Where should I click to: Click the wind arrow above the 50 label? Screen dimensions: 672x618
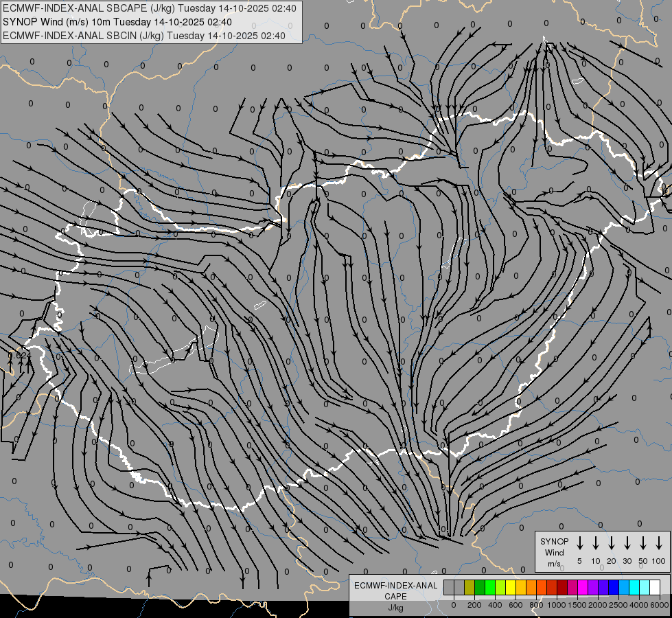coord(643,543)
